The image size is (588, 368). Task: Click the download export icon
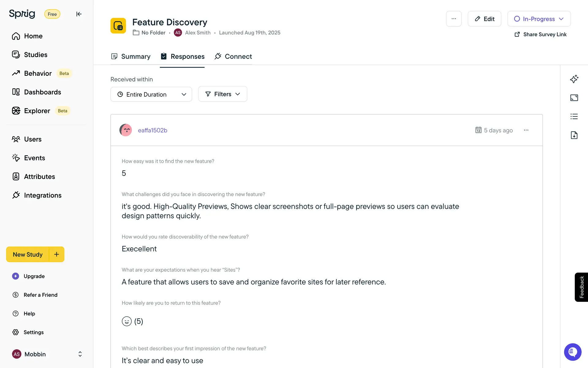coord(574,135)
